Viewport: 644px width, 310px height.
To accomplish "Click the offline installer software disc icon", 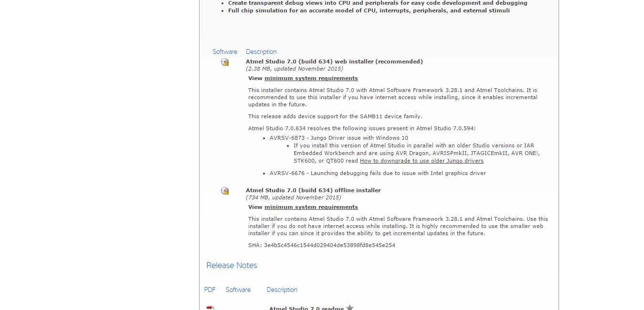I will click(224, 190).
